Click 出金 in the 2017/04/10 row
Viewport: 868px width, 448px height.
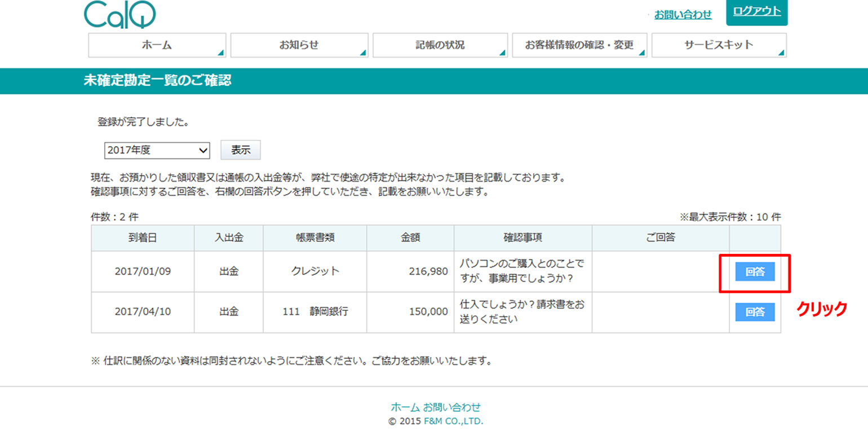pyautogui.click(x=229, y=311)
